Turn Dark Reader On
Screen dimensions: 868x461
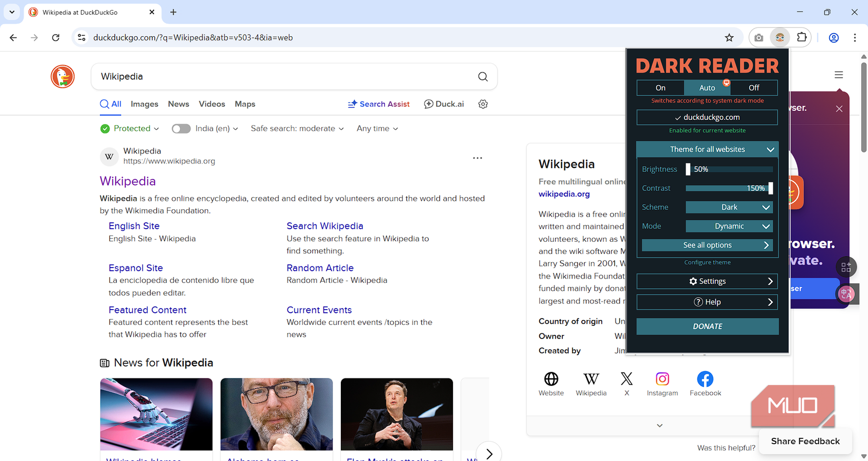pyautogui.click(x=660, y=88)
